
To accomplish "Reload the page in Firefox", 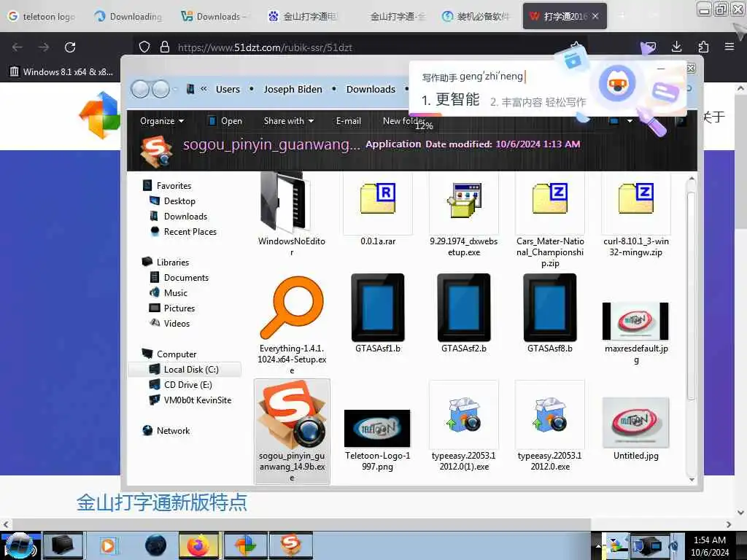I will 70,47.
